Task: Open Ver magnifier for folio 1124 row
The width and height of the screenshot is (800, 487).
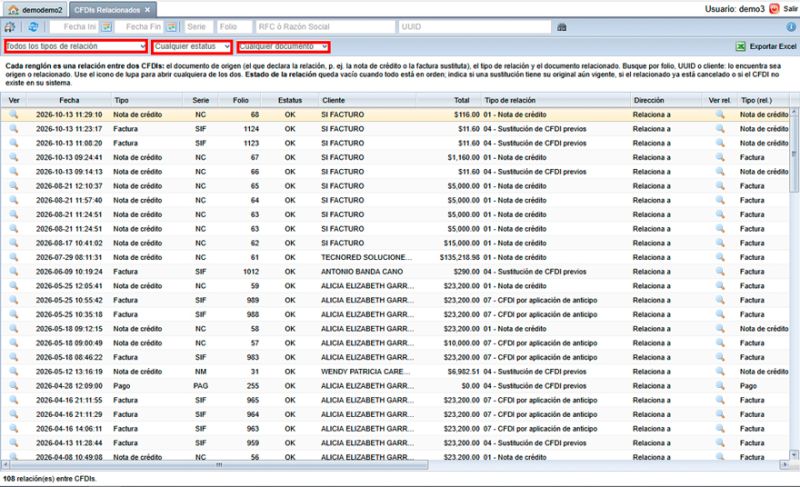Action: click(14, 129)
